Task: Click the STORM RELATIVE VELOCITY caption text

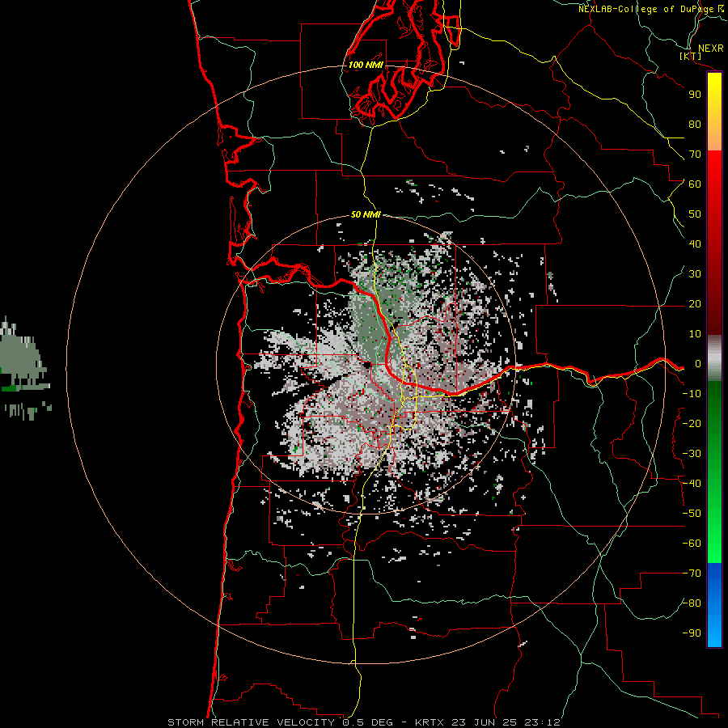Action: point(251,722)
